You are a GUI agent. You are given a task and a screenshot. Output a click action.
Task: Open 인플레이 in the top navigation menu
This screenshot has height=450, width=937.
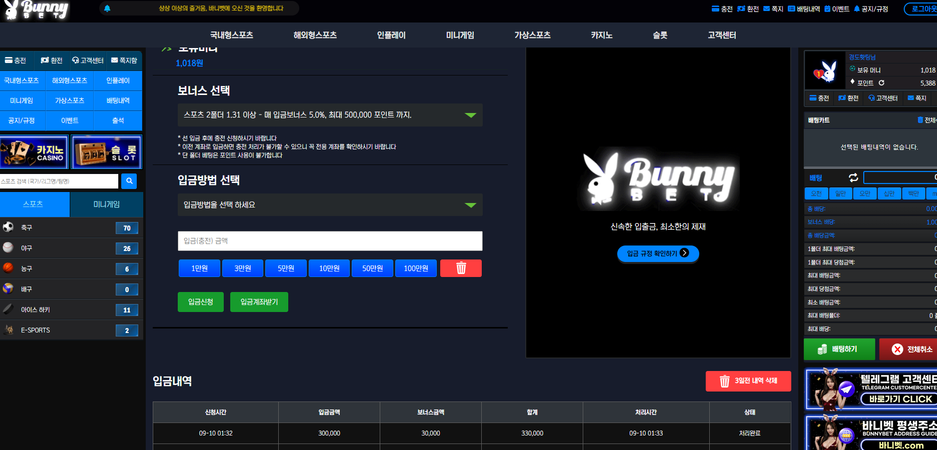(391, 35)
